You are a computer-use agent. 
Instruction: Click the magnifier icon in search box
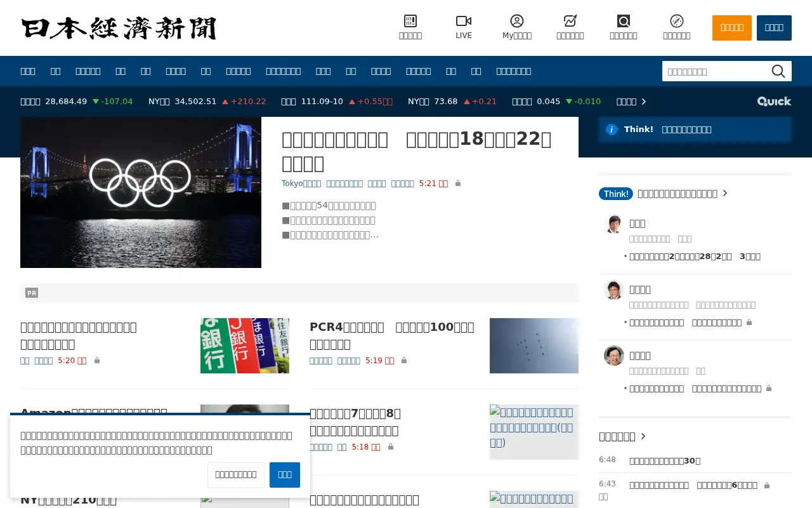pos(778,71)
